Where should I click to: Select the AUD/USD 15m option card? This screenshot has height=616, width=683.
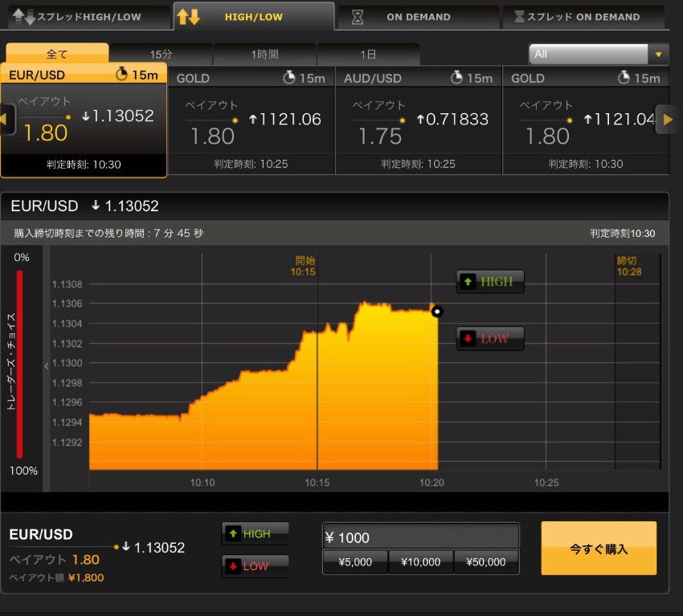tap(419, 120)
